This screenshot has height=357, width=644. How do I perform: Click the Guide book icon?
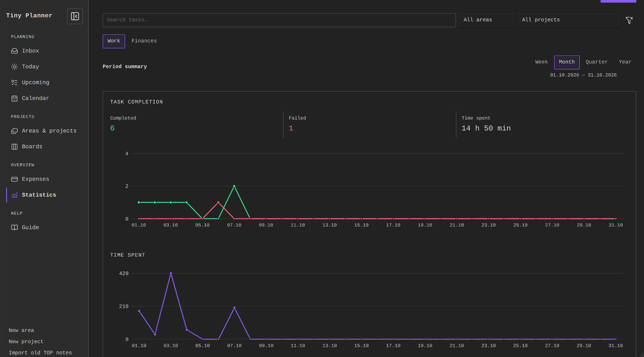point(14,227)
